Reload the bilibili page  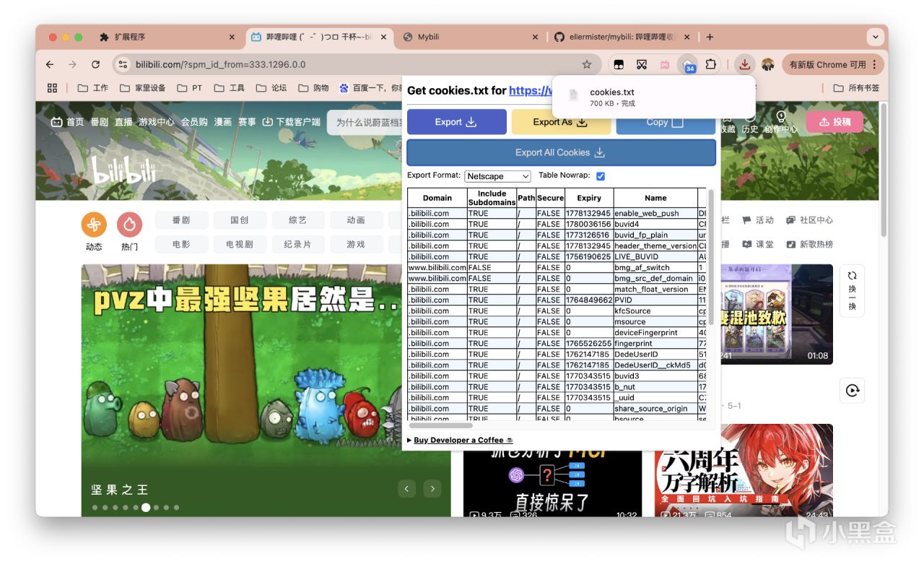click(95, 64)
